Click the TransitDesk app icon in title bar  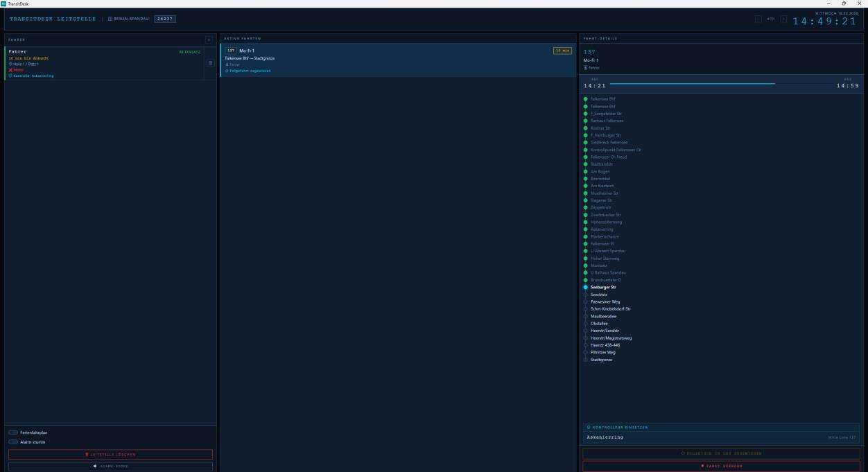pos(3,3)
